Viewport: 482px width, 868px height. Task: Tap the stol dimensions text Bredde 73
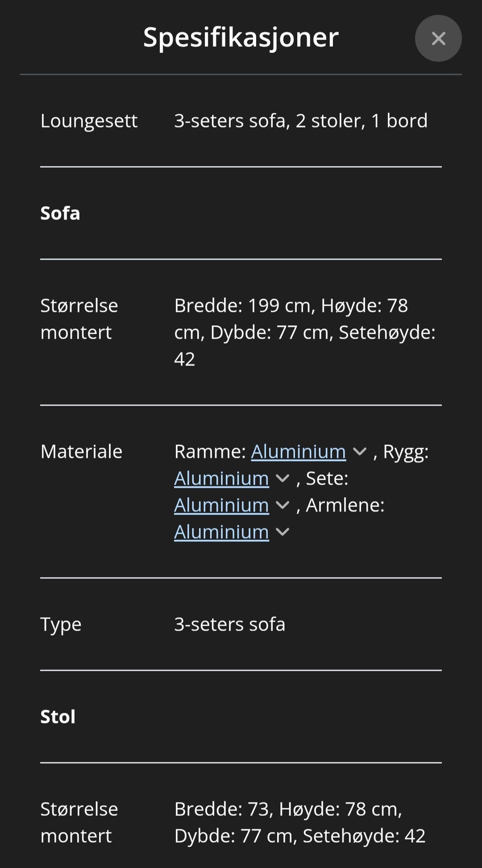(300, 822)
